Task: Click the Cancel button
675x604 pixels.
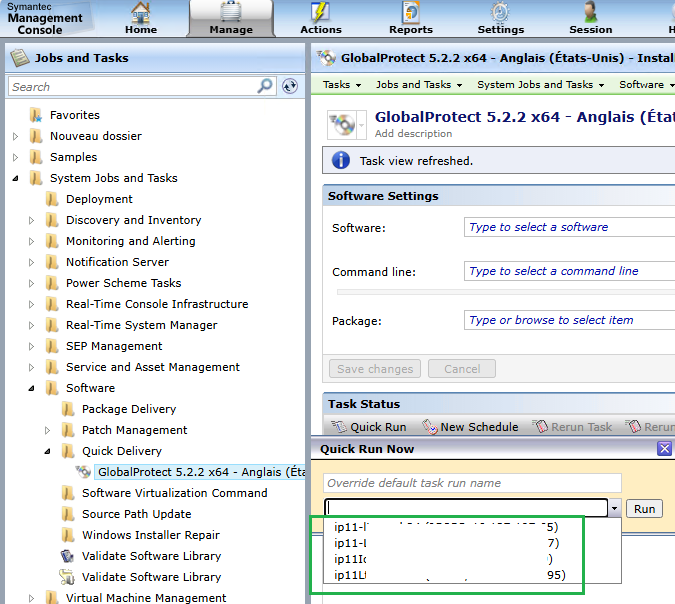Action: [462, 369]
